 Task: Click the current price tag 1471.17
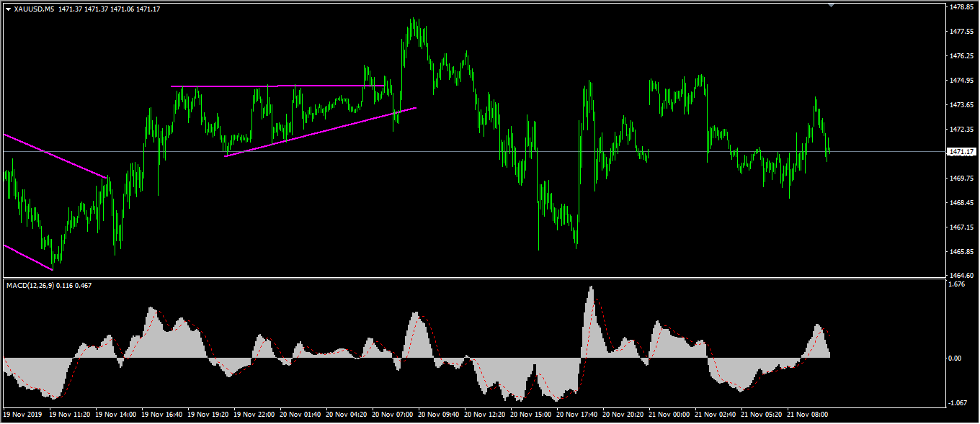962,152
